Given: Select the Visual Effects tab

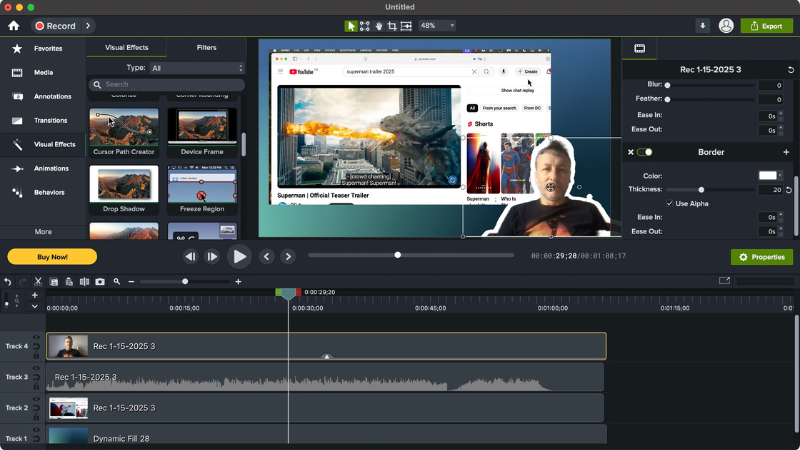Looking at the screenshot, I should click(125, 47).
